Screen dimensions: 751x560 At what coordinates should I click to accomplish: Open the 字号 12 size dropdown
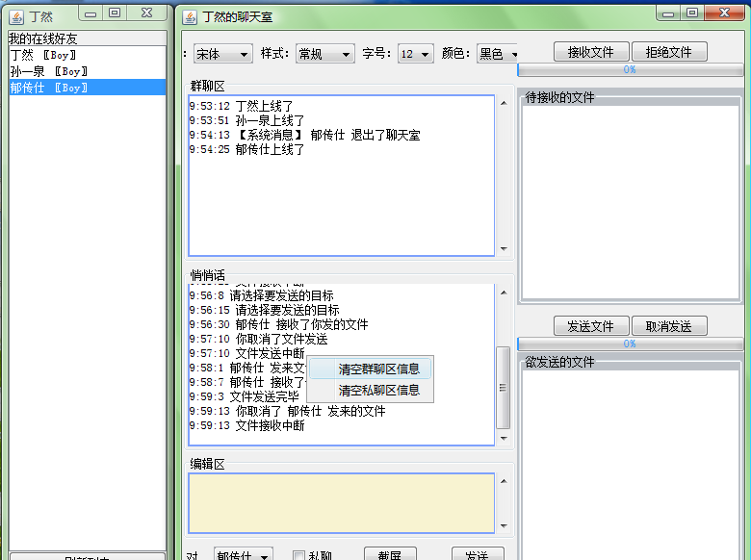(416, 54)
